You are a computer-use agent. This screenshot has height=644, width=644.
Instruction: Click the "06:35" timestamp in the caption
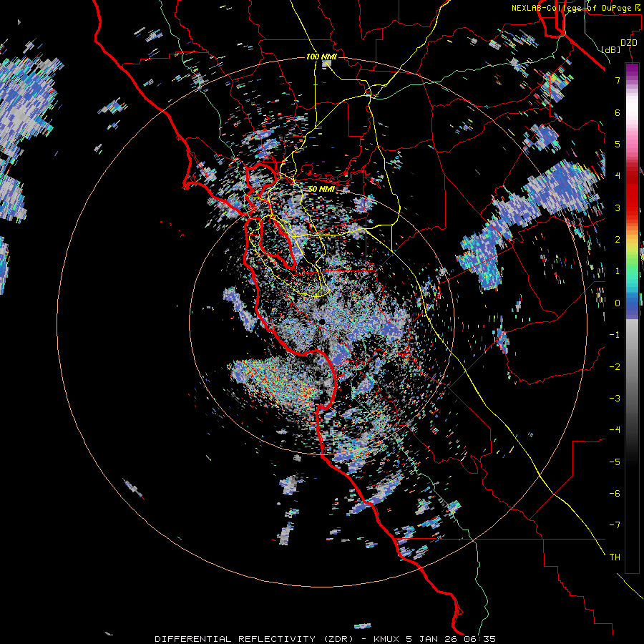pyautogui.click(x=480, y=639)
